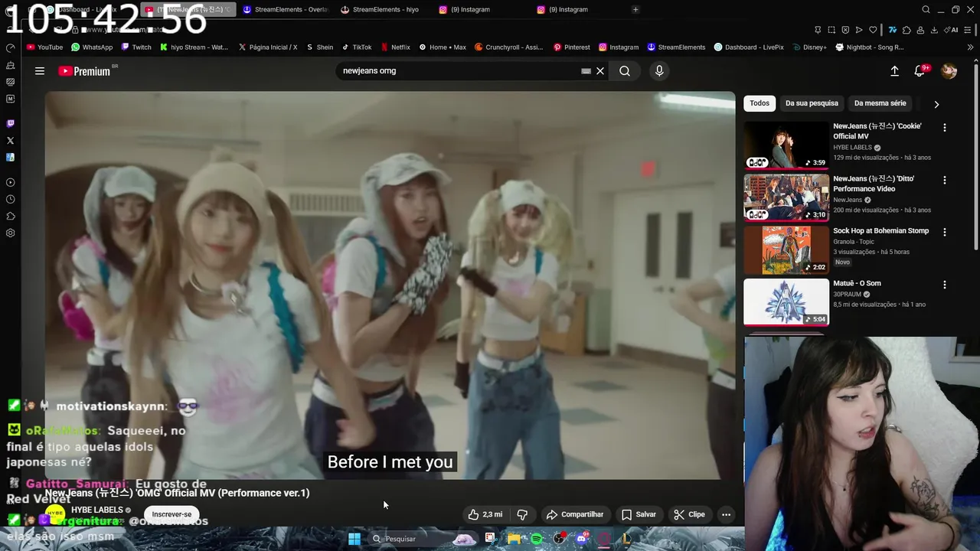Open the sidebar player icon

click(x=10, y=182)
